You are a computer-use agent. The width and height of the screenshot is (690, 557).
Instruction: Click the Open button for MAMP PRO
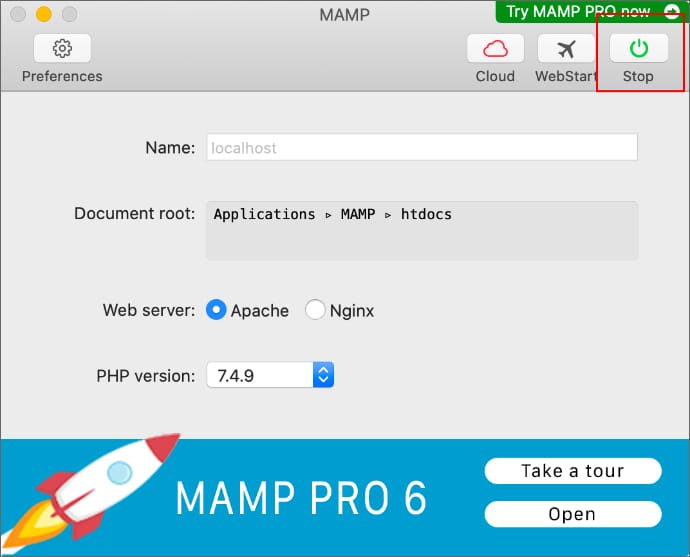pyautogui.click(x=572, y=514)
